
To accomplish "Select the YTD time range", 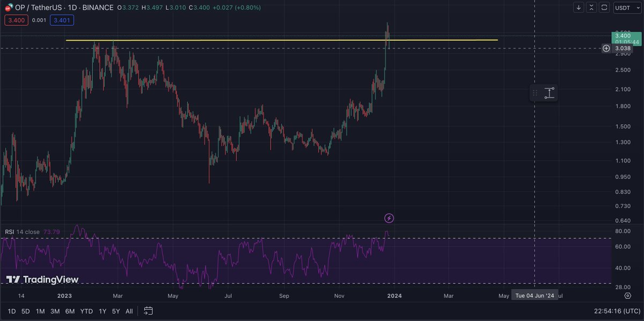I will point(86,311).
